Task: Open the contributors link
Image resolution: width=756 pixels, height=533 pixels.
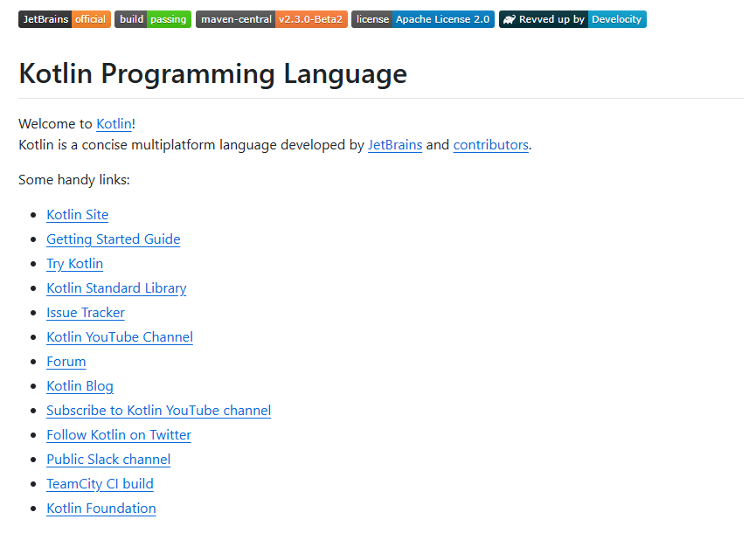Action: pyautogui.click(x=491, y=145)
